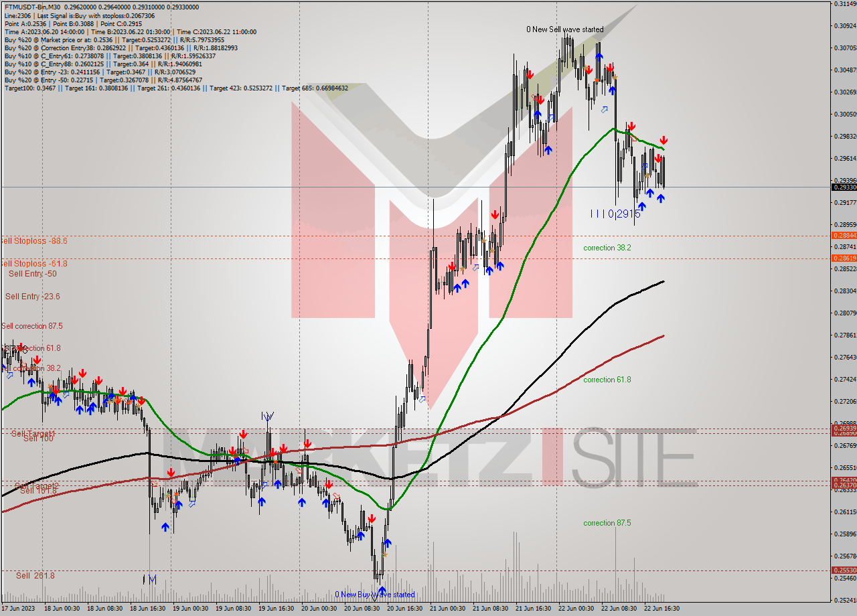Select the '21 Jun 00:30' time label
This screenshot has width=857, height=616.
coord(449,609)
